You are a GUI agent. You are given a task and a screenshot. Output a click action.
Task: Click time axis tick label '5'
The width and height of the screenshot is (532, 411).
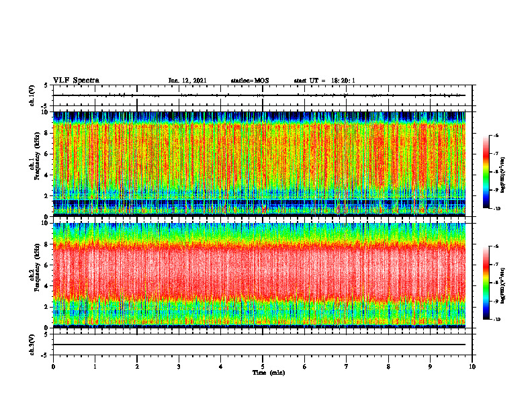(263, 367)
